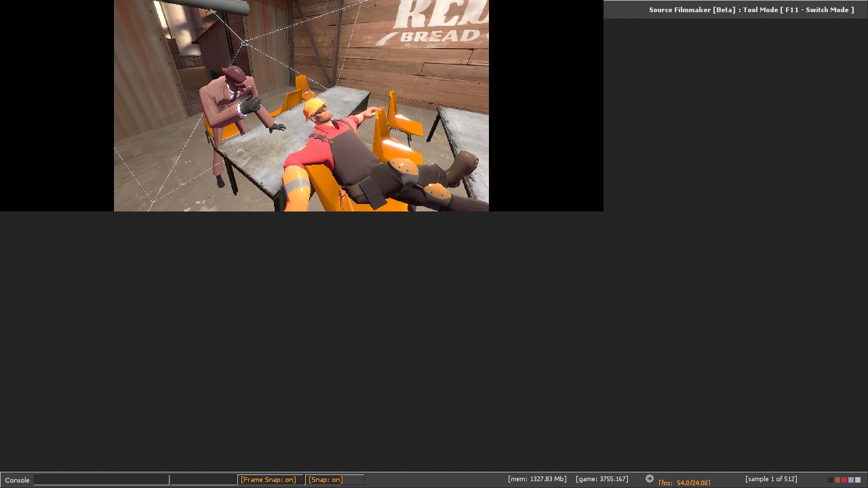Click the Source Filmmaker Tool Mode title
The height and width of the screenshot is (488, 868).
click(x=751, y=9)
